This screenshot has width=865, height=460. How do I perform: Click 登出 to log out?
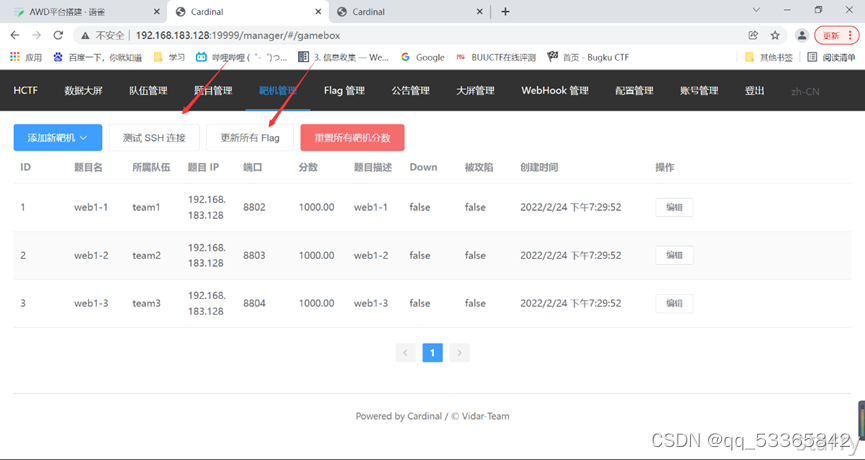click(x=755, y=90)
